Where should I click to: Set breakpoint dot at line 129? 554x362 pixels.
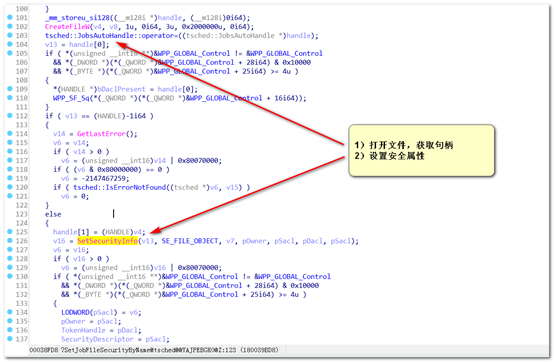(10, 267)
